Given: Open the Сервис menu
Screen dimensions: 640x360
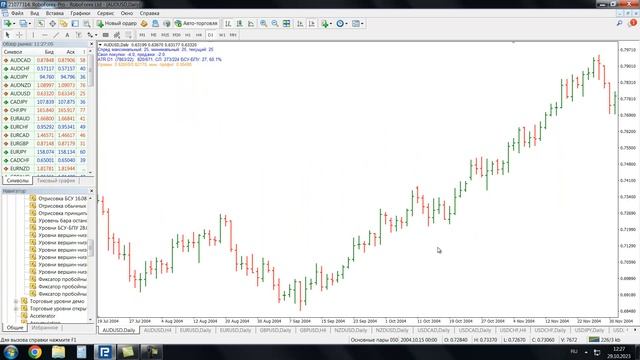Looking at the screenshot, I should 106,13.
